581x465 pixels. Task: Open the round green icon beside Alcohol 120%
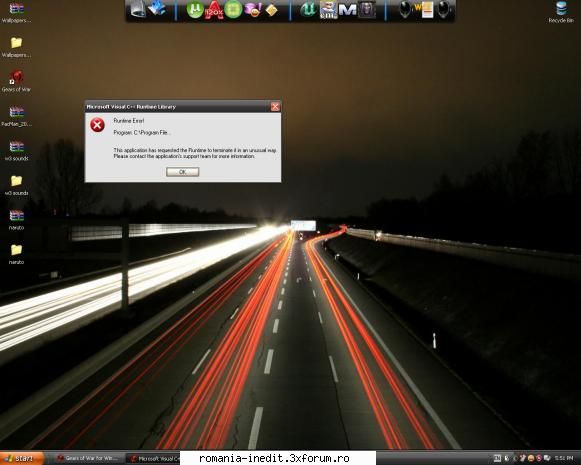click(x=233, y=10)
